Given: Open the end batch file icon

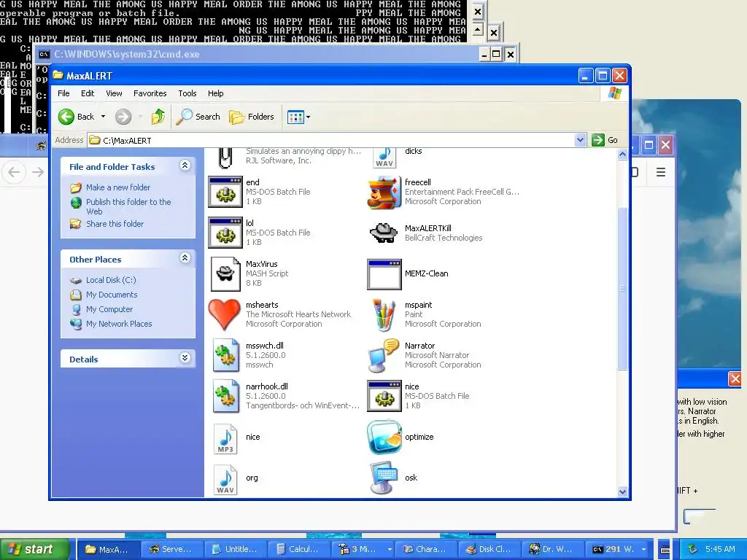Looking at the screenshot, I should click(x=225, y=192).
